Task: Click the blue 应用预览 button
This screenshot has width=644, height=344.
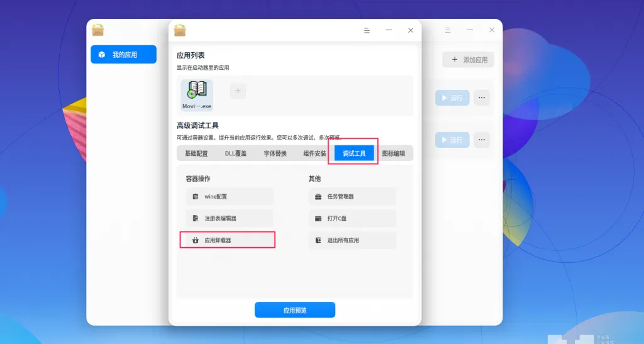Action: point(295,310)
